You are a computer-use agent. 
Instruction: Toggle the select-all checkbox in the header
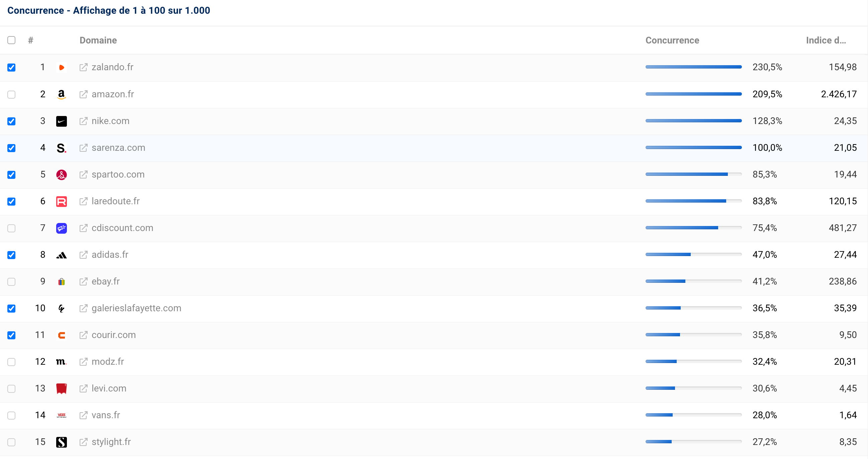[x=11, y=40]
